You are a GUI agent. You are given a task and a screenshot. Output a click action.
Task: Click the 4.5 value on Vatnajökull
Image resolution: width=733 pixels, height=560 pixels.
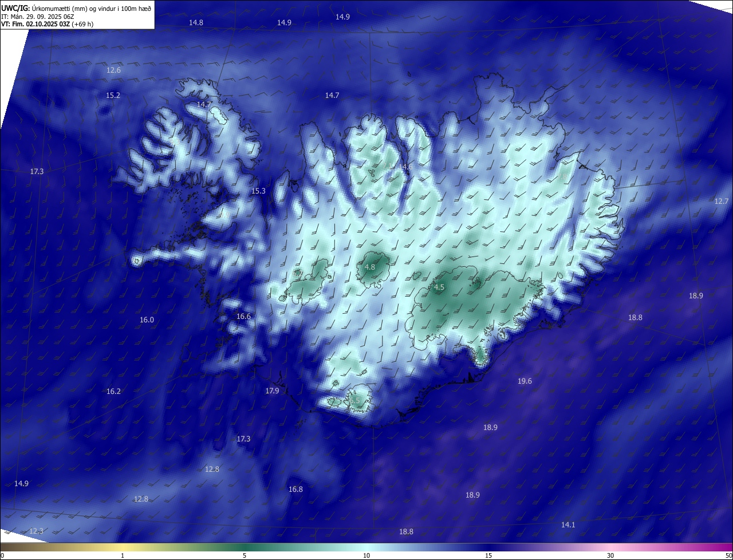tap(439, 287)
